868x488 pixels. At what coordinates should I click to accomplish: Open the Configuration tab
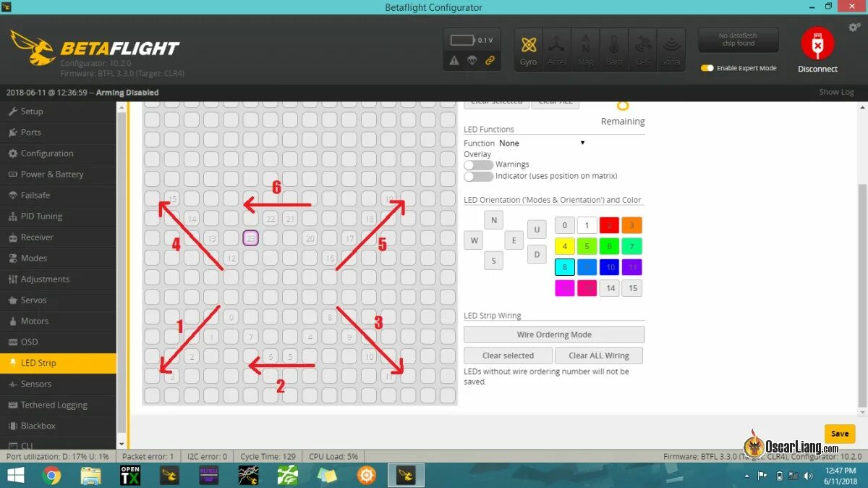pos(58,153)
